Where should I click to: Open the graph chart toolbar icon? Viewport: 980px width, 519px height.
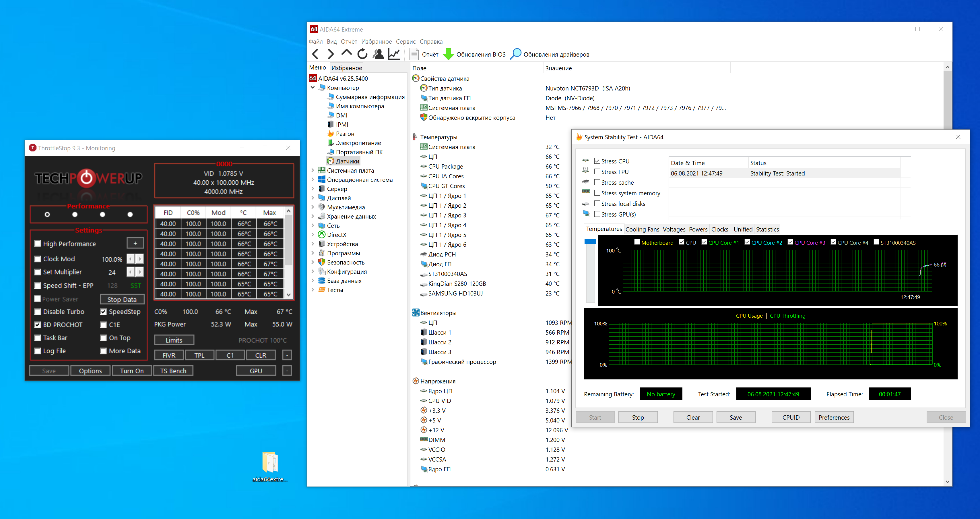[x=394, y=55]
